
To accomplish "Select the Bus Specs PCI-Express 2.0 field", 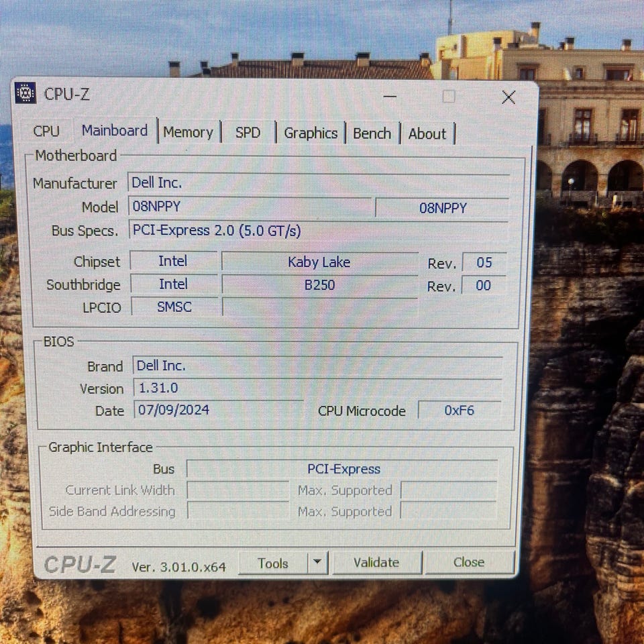I will point(319,230).
